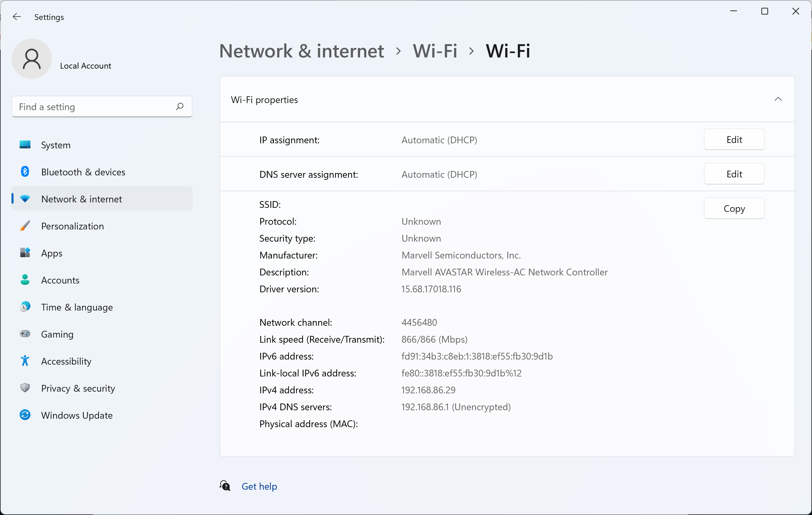
Task: Click the Accessibility figure icon
Action: coord(25,361)
